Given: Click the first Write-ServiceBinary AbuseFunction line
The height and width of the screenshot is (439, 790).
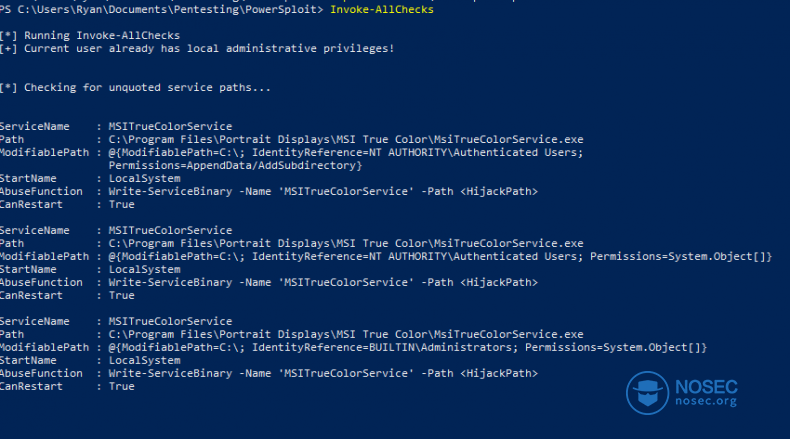Looking at the screenshot, I should [x=323, y=192].
